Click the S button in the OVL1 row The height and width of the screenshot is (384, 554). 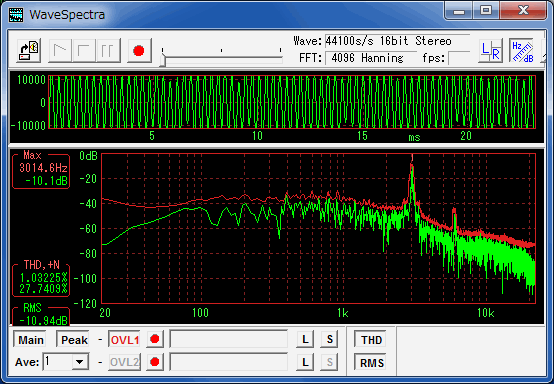[330, 339]
